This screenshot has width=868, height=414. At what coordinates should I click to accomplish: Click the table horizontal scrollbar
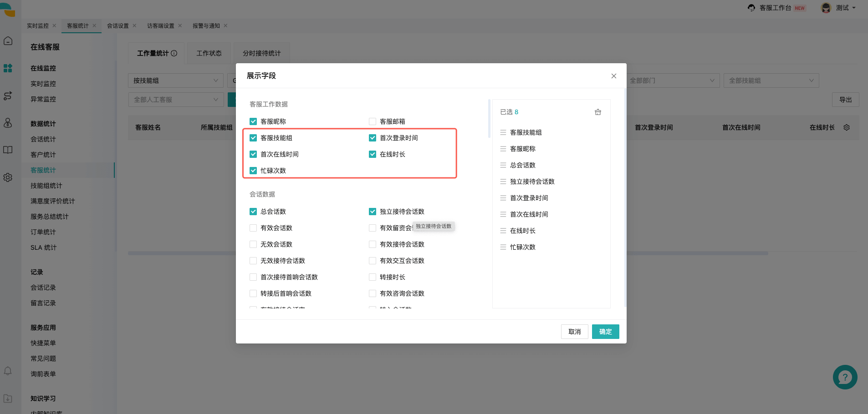448,253
